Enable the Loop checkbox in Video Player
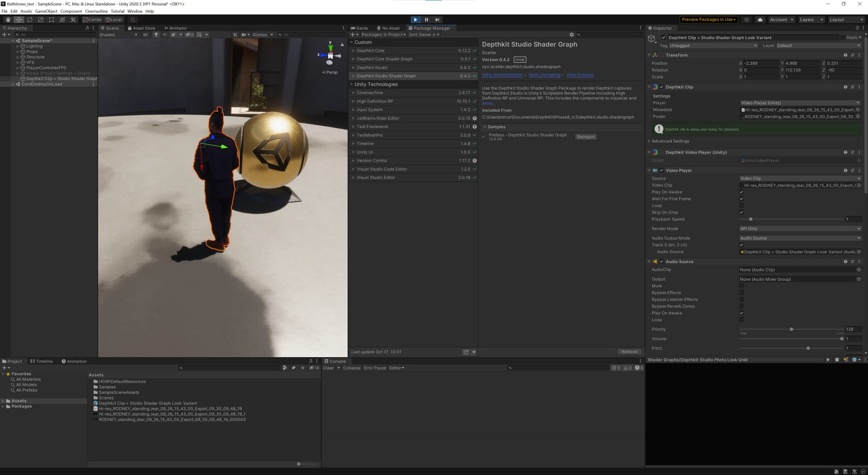 pyautogui.click(x=741, y=206)
